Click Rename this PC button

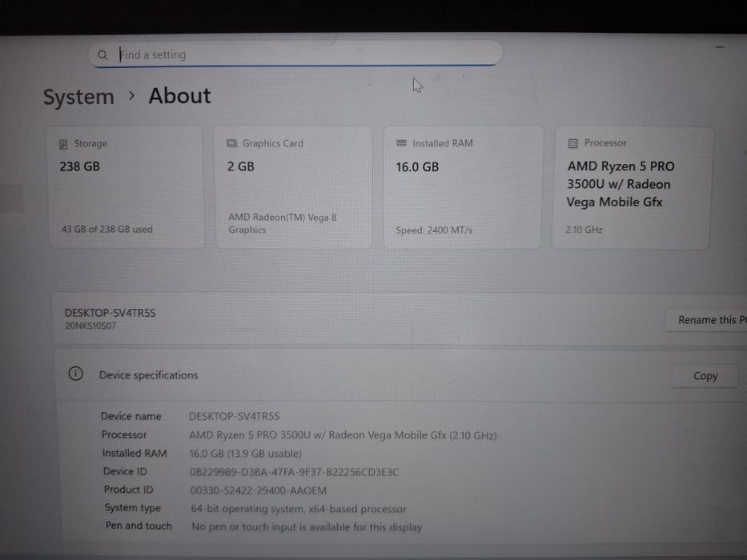(x=706, y=320)
